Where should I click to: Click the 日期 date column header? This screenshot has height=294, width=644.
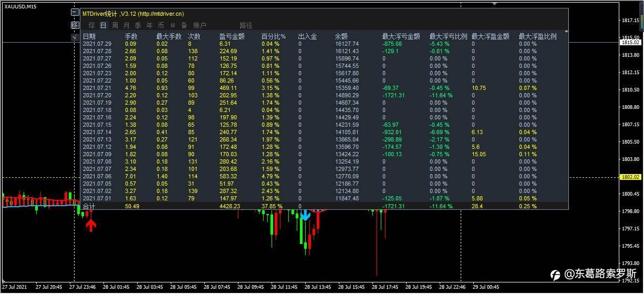pos(89,36)
